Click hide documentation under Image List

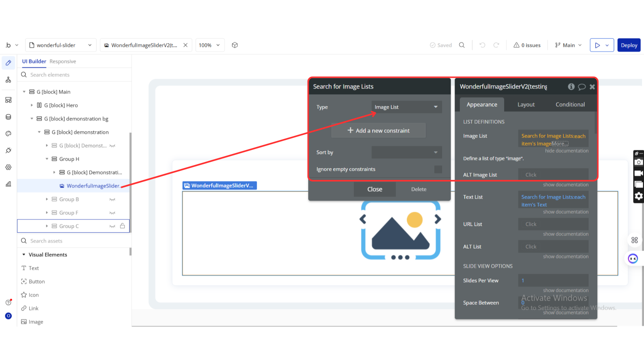[x=567, y=151]
